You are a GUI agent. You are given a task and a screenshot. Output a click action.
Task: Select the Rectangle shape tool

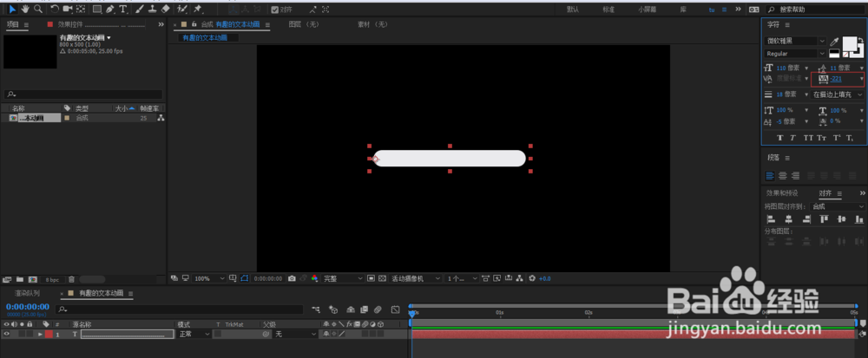click(97, 9)
